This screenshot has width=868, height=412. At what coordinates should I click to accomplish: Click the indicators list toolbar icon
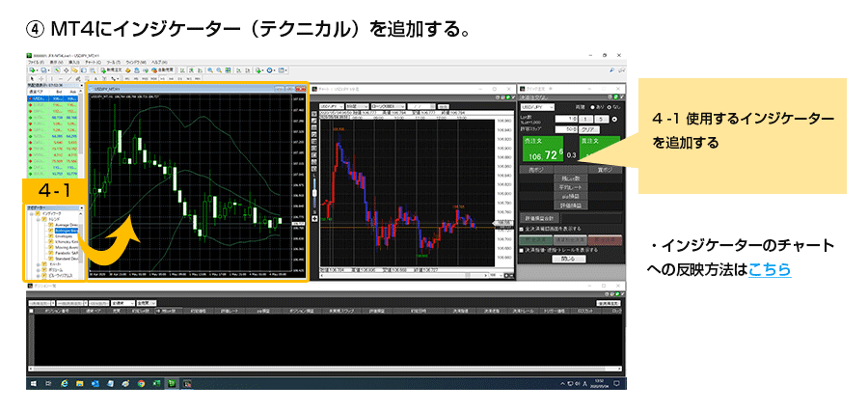pyautogui.click(x=259, y=70)
